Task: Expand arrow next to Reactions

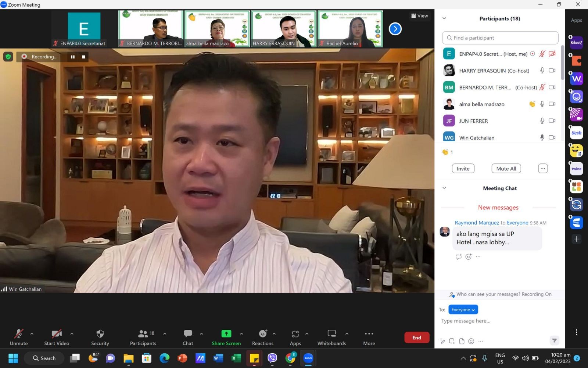Action: click(274, 334)
